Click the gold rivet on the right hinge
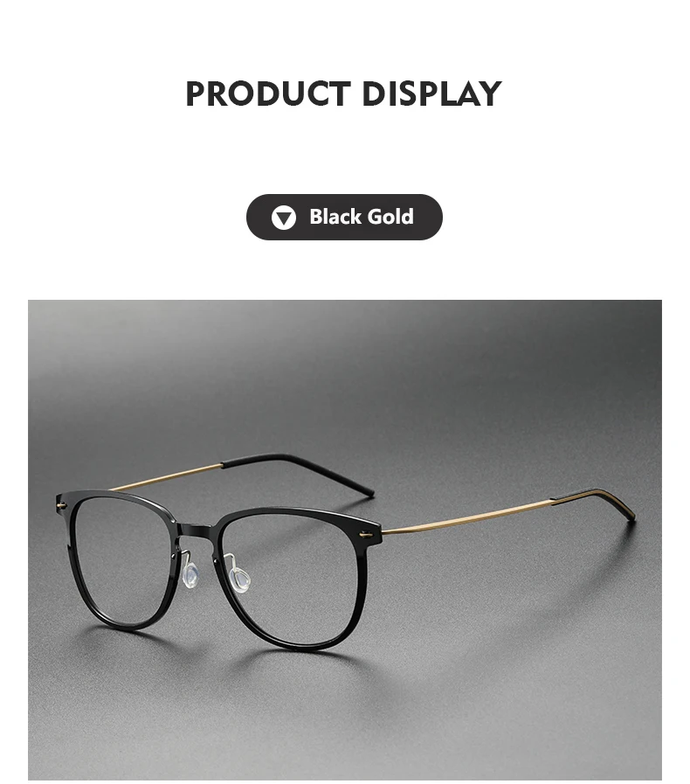 [x=367, y=536]
